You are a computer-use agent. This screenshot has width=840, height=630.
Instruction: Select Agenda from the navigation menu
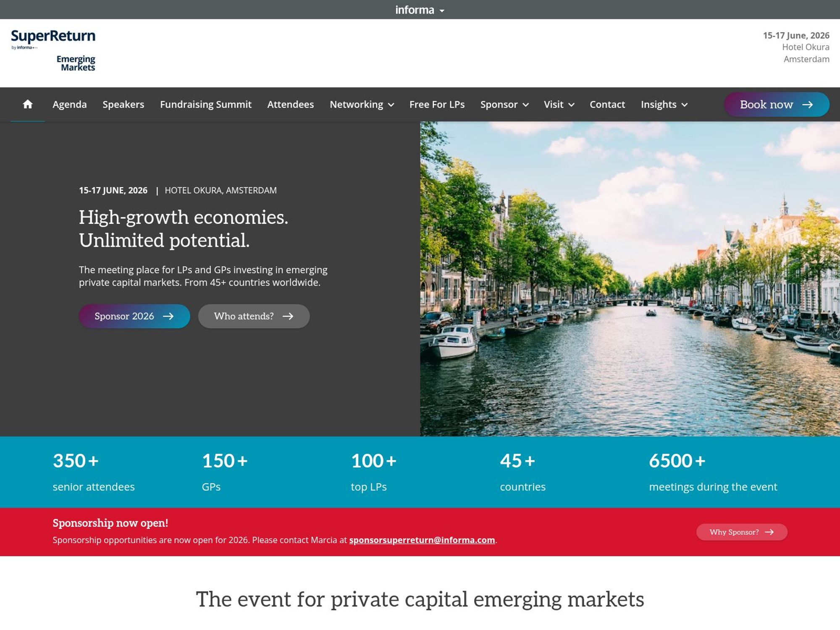(x=69, y=104)
